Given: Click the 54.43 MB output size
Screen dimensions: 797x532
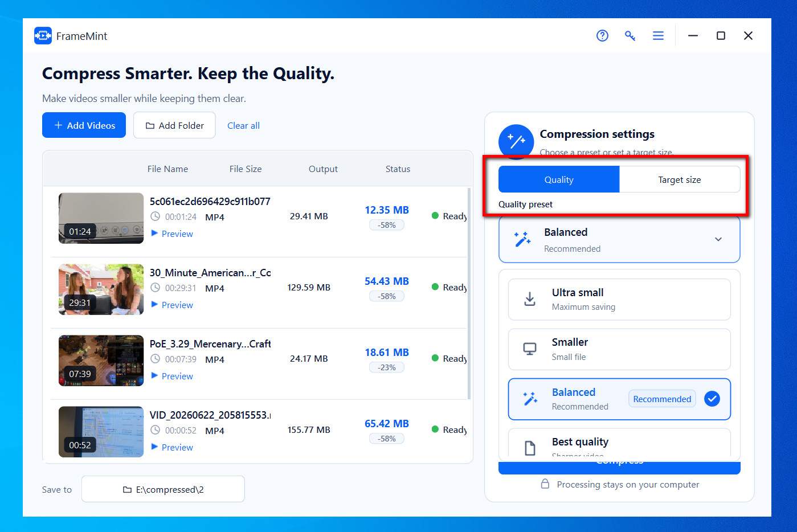Looking at the screenshot, I should 387,281.
